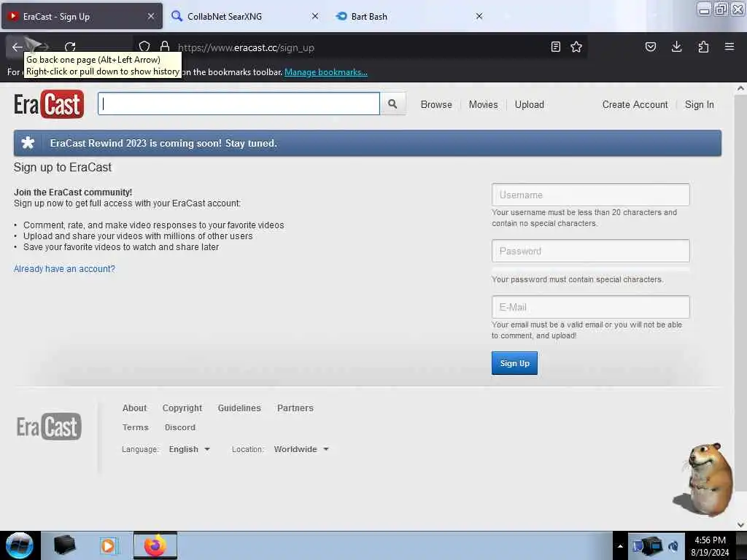Bookmark this page with the star icon
The height and width of the screenshot is (560, 747).
576,47
